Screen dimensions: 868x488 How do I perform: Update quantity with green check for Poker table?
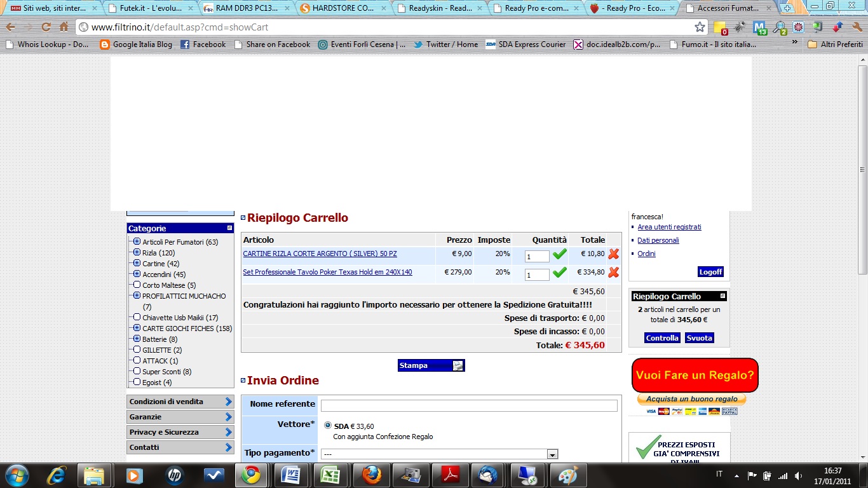[559, 273]
